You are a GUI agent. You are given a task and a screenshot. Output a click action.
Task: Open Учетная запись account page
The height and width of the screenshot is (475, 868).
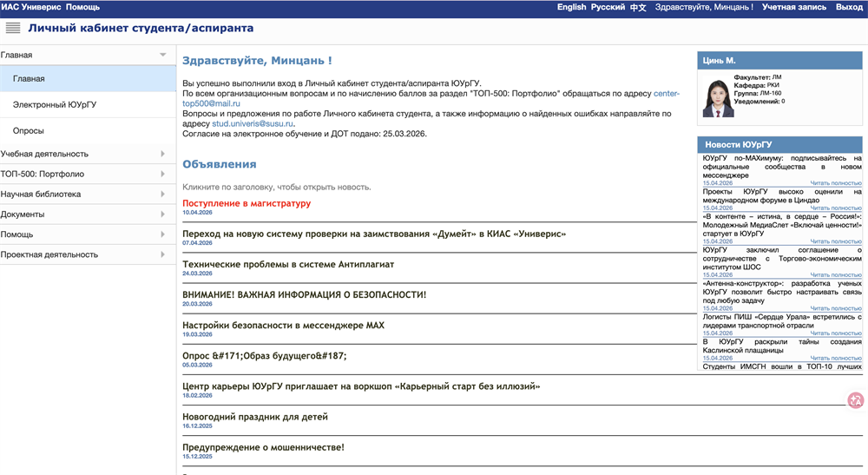point(794,7)
